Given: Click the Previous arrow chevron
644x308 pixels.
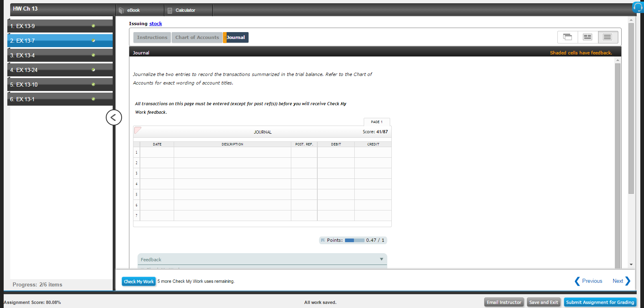Looking at the screenshot, I should point(577,281).
